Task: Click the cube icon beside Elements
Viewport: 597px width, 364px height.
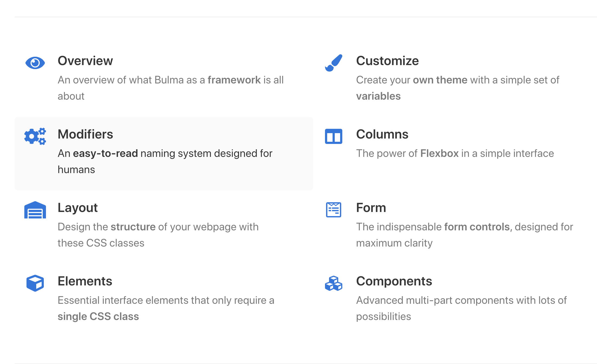Action: [x=35, y=283]
